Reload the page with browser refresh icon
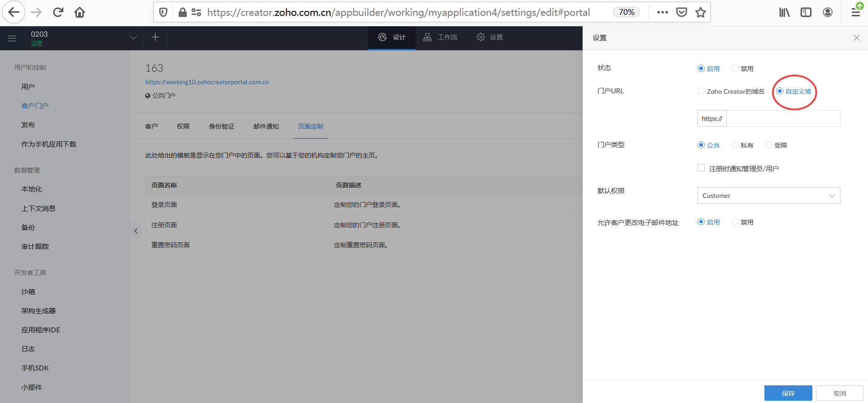The width and height of the screenshot is (868, 403). tap(58, 12)
